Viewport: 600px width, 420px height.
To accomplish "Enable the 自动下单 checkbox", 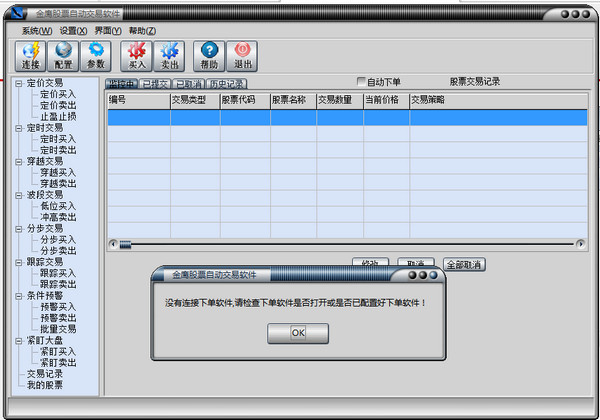I will (361, 81).
